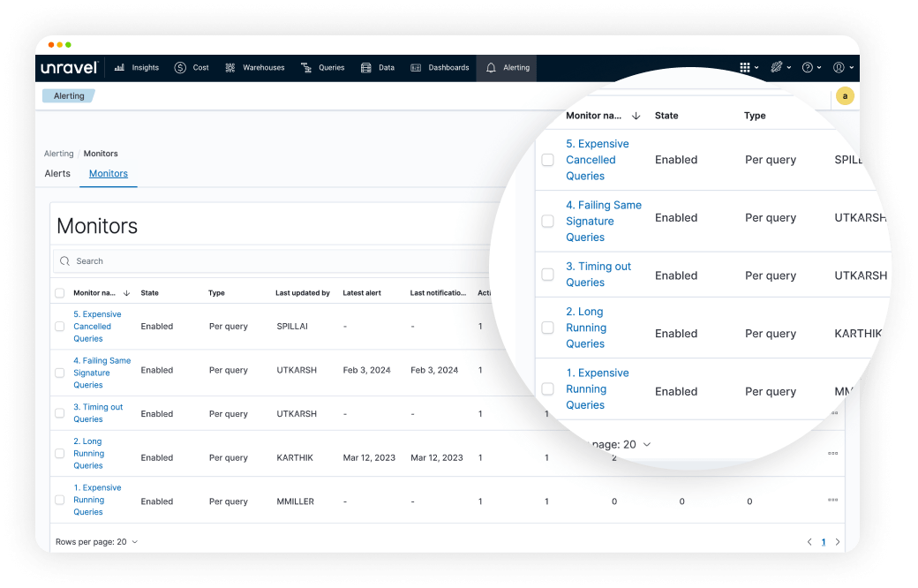Screen dimensions: 918x588
Task: Check the Expensive Running Queries row checkbox
Action: click(x=60, y=500)
